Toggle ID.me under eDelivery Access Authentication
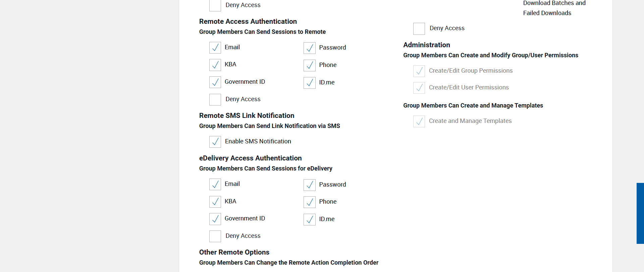The width and height of the screenshot is (644, 272). [309, 219]
